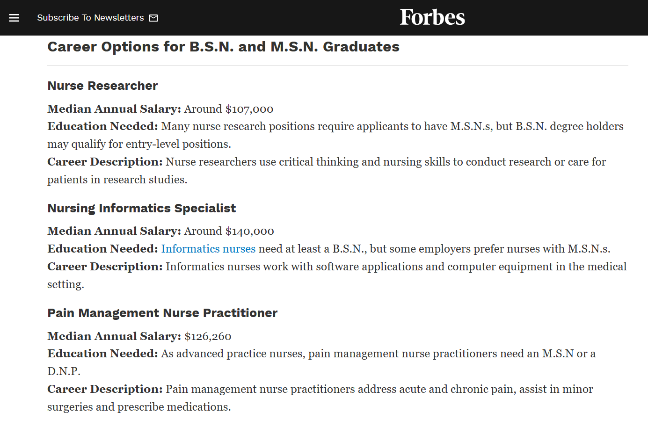Open the hamburger navigation menu
Image resolution: width=648 pixels, height=427 pixels.
[14, 18]
